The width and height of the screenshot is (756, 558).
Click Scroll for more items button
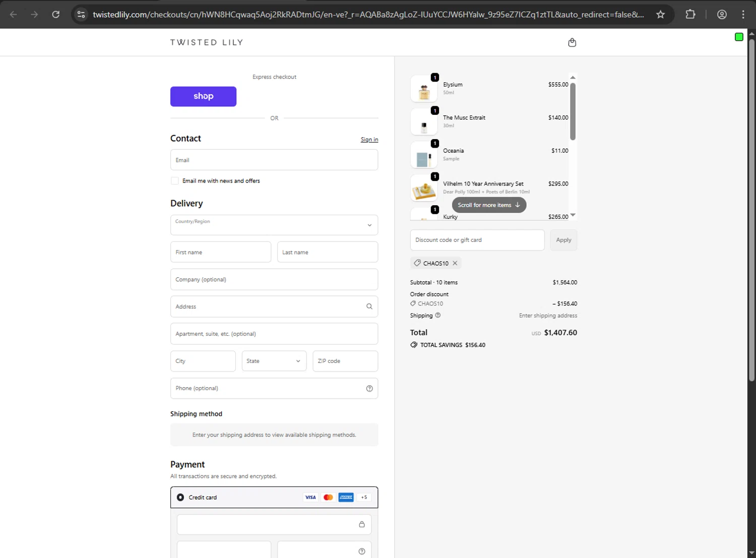coord(489,205)
